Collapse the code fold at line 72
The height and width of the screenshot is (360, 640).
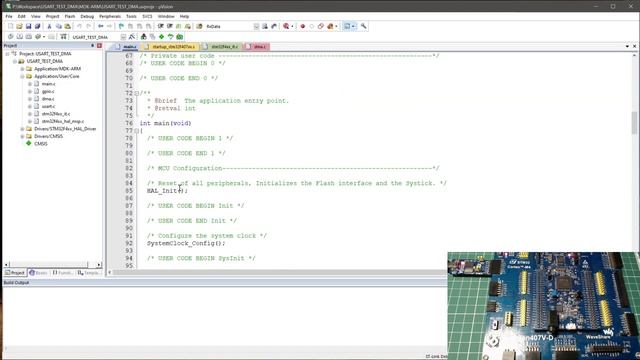click(x=137, y=93)
